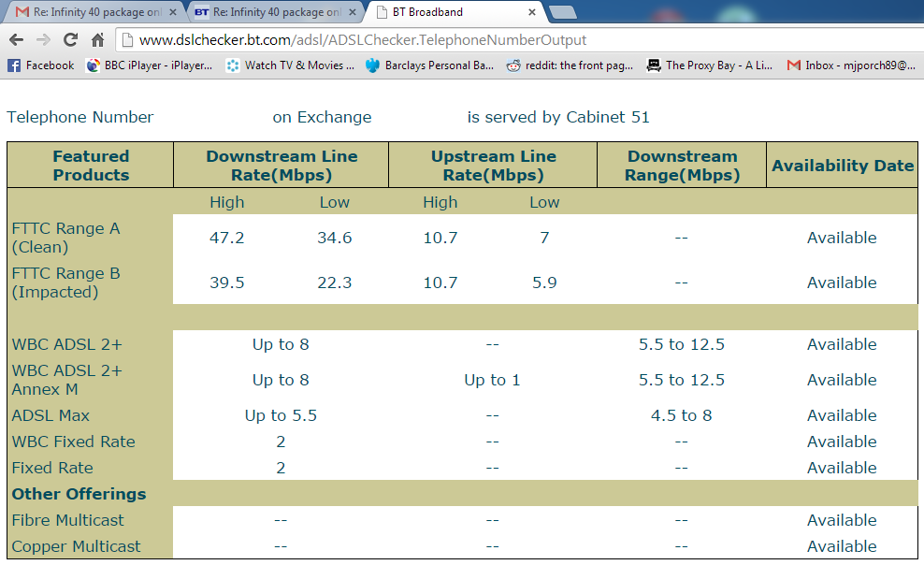Reload the page with the refresh icon
The height and width of the screenshot is (565, 924).
click(71, 40)
